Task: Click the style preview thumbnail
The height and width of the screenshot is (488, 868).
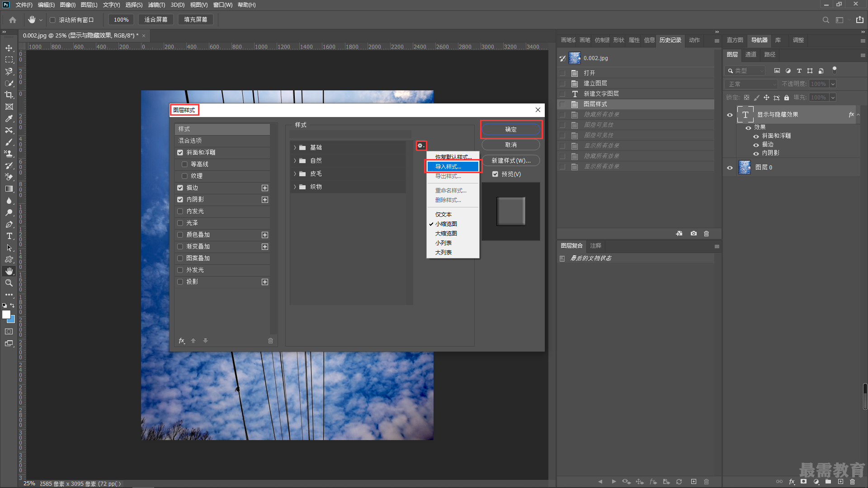Action: [511, 211]
